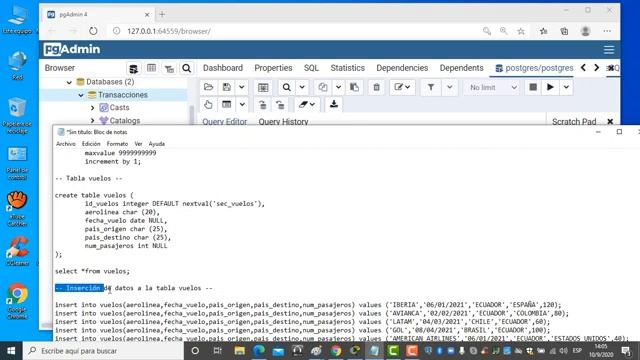Screen dimensions: 640x360
Task: Click the Search Objects icon in Browser panel
Action: 187,68
